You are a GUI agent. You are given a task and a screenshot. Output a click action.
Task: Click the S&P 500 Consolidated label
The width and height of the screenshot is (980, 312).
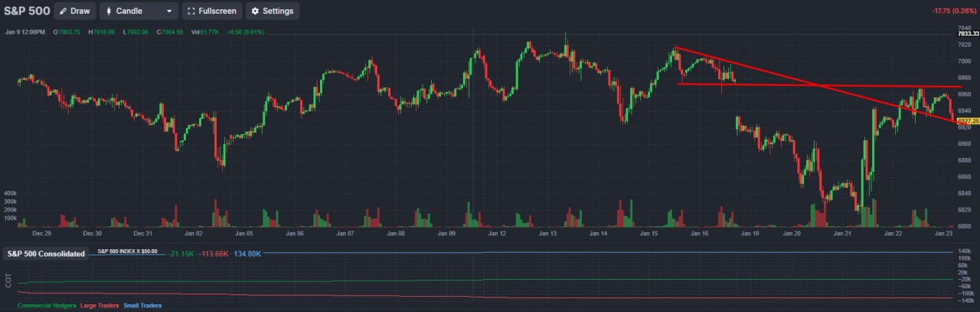click(46, 253)
